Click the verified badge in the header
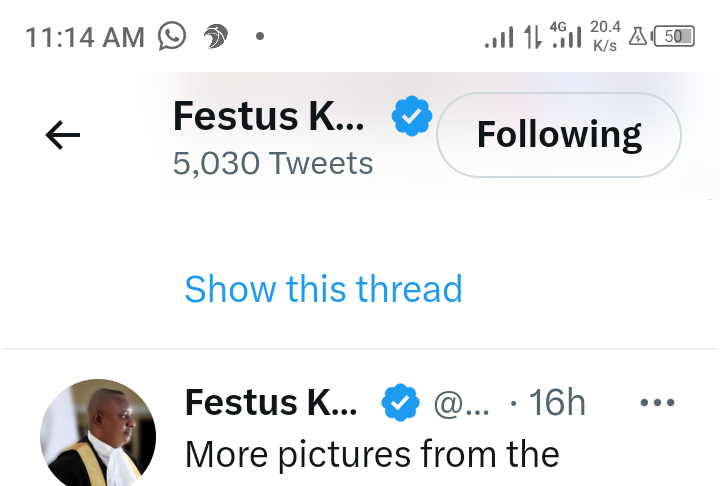720x486 pixels. pyautogui.click(x=412, y=116)
